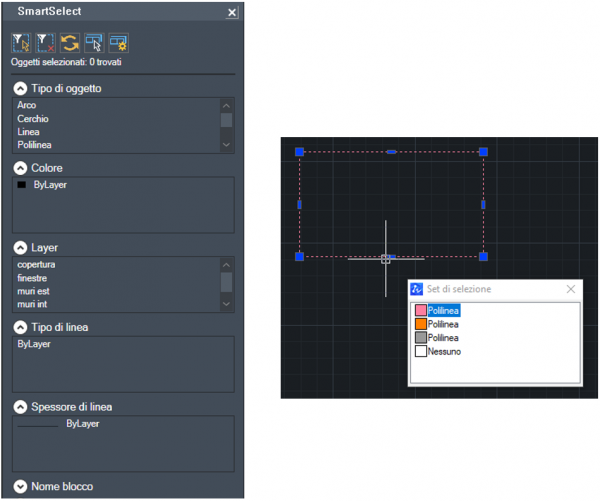This screenshot has width=600, height=501.
Task: Click the object type scrollbar thumb
Action: coord(227,120)
